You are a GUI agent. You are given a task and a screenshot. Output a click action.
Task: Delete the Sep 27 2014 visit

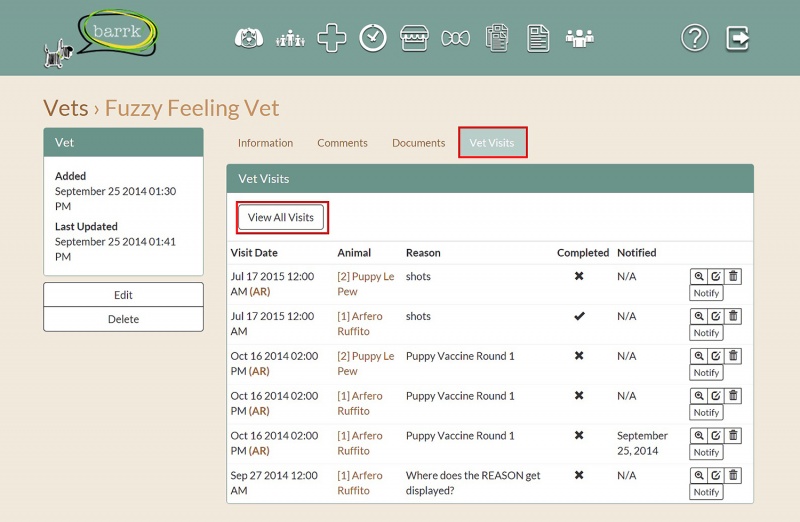coord(733,476)
